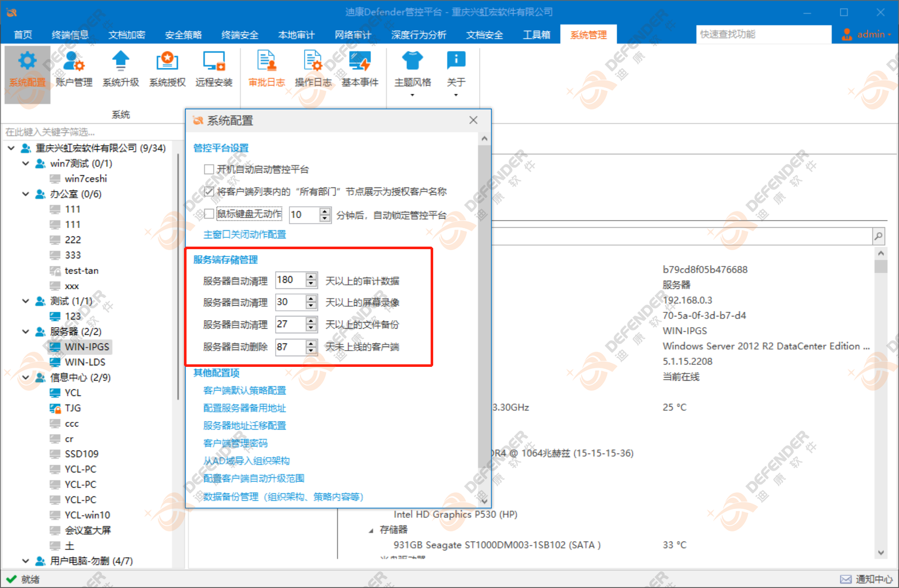Click the search magnifier in detail pane
Viewport: 899px width, 588px height.
point(879,236)
